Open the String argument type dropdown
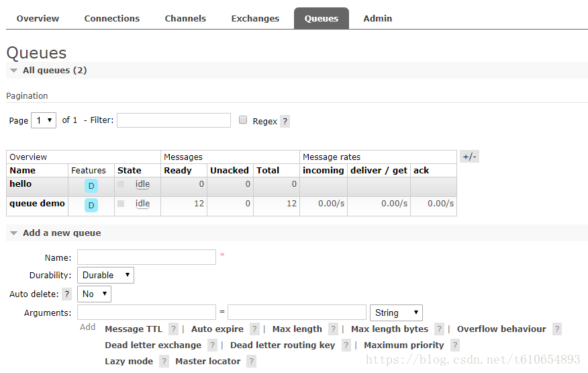Image resolution: width=588 pixels, height=373 pixels. point(396,313)
